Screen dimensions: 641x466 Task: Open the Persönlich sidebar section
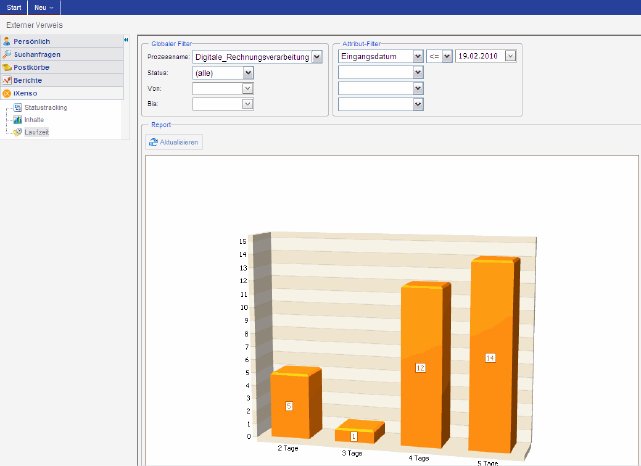(32, 41)
